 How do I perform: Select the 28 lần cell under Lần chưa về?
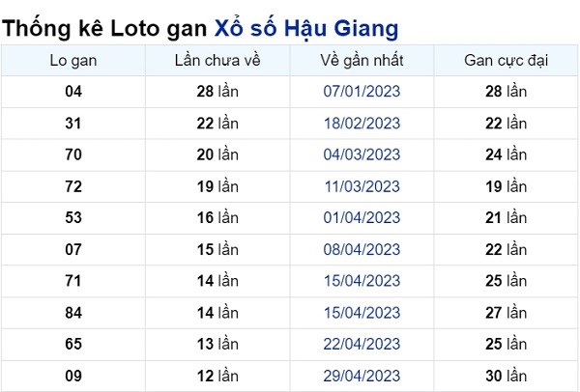coord(217,92)
